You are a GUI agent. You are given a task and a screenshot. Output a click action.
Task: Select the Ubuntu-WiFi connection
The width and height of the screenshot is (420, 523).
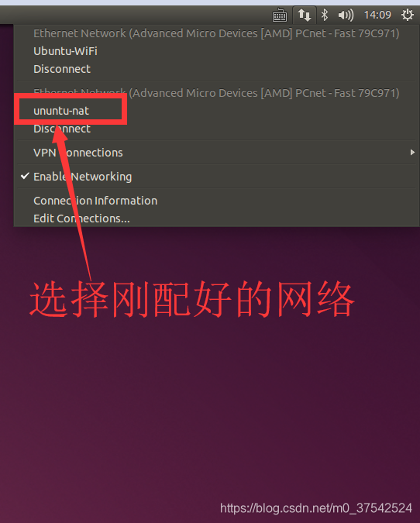[x=65, y=51]
